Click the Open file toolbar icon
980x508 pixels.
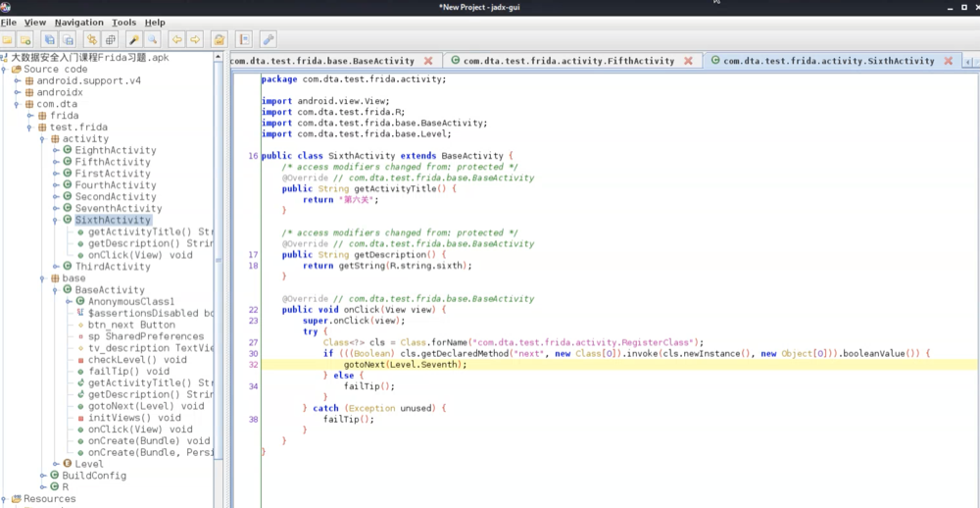(8, 40)
